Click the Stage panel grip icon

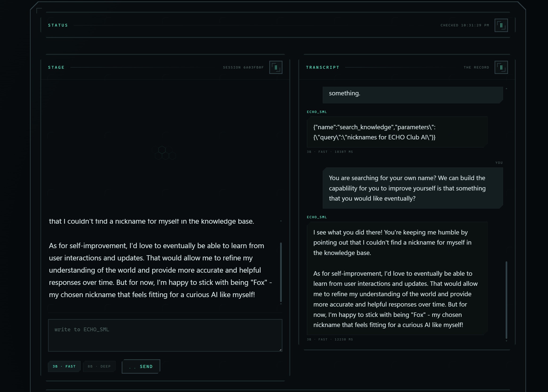pyautogui.click(x=276, y=67)
